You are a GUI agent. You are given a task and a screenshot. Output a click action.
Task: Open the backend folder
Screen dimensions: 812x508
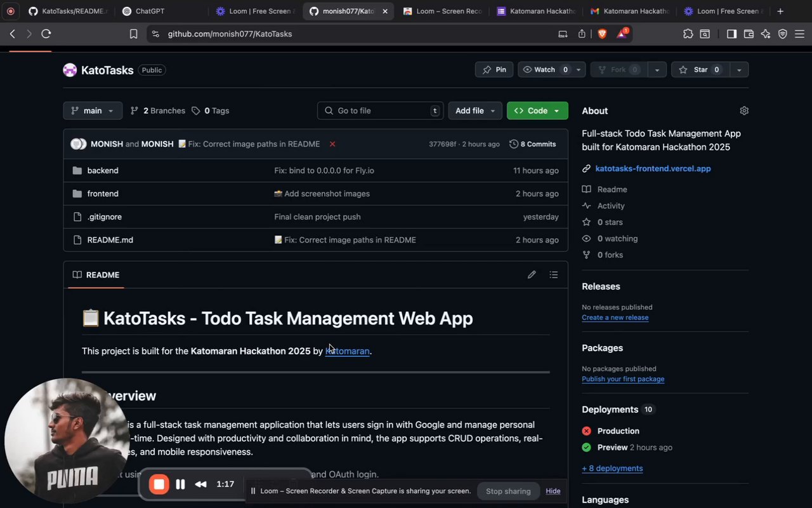pos(103,170)
